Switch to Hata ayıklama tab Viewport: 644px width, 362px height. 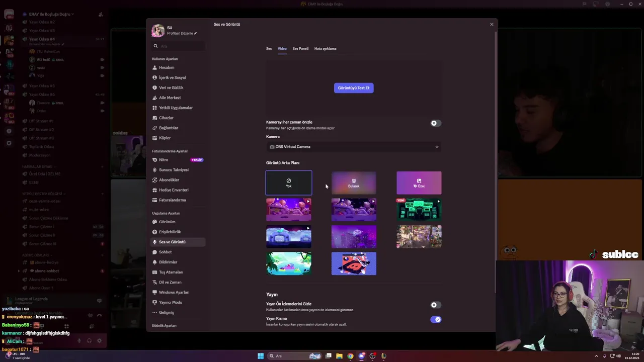pyautogui.click(x=325, y=49)
